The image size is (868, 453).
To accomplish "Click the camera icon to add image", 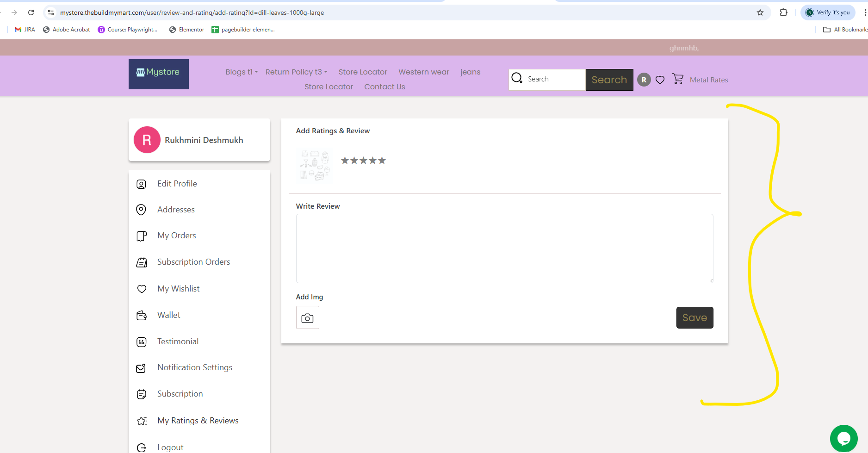I will [307, 318].
